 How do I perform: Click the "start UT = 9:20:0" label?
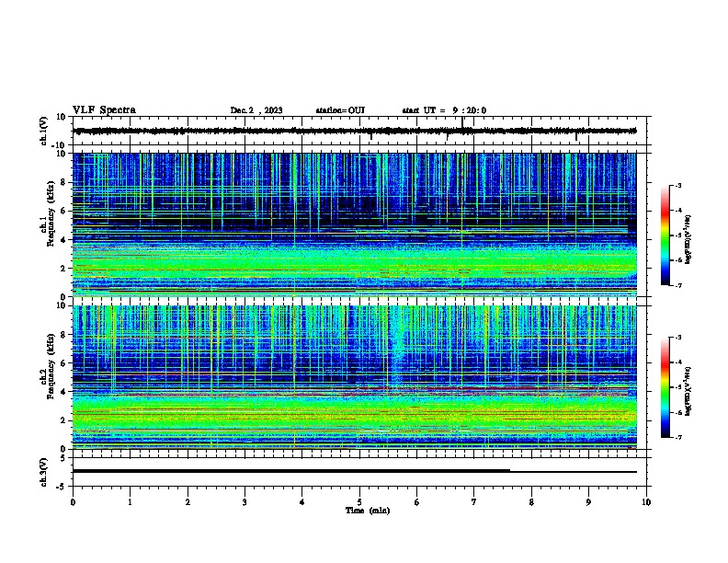[x=444, y=110]
